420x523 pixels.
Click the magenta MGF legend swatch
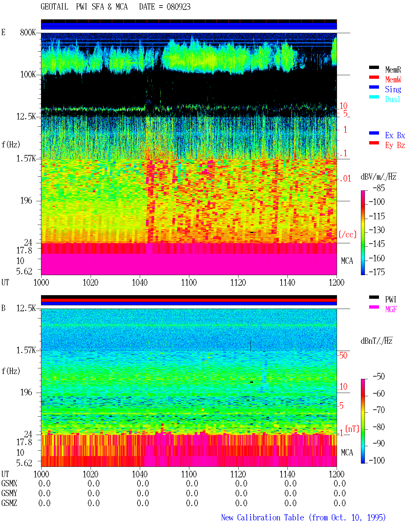click(374, 307)
